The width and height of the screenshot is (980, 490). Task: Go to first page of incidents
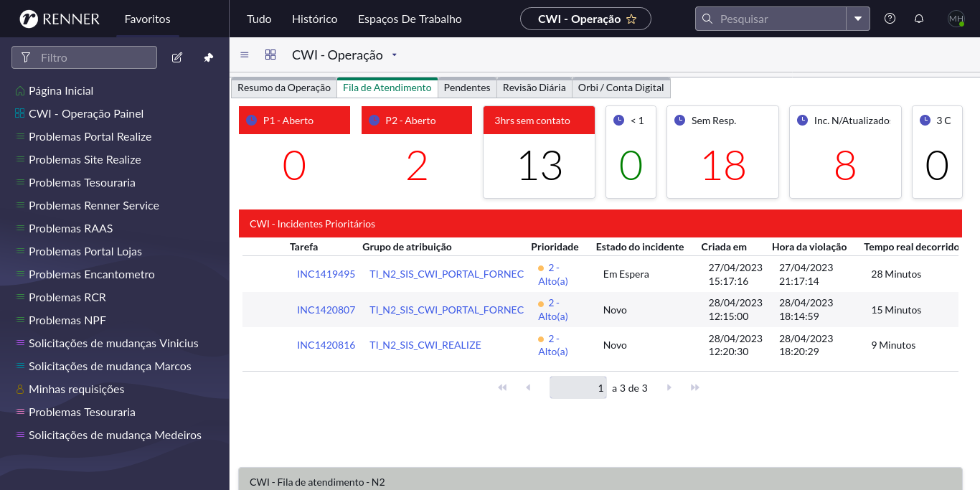click(502, 387)
